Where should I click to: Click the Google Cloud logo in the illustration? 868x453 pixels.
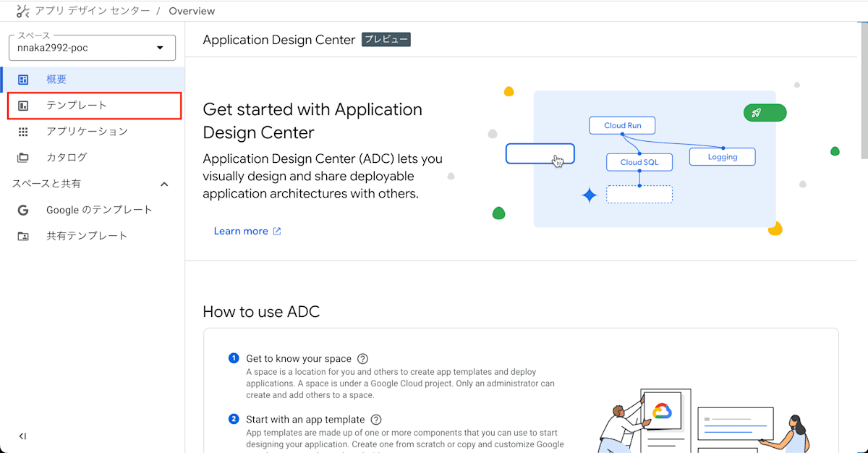tap(663, 412)
